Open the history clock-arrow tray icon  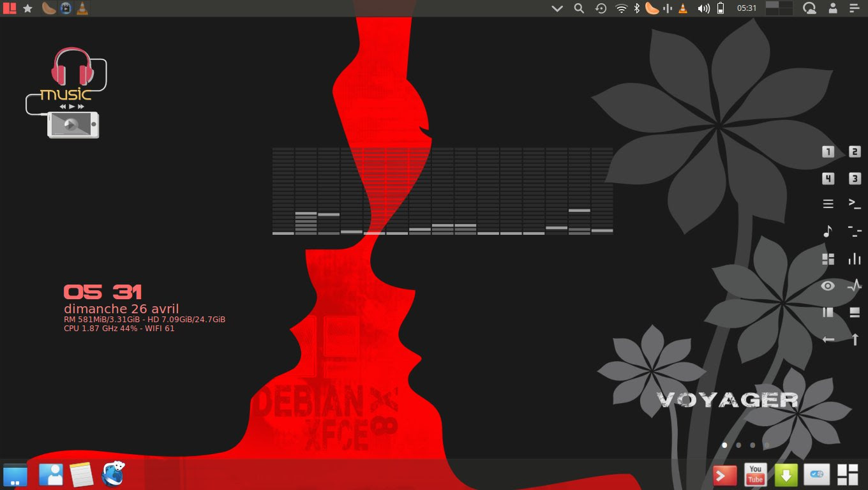tap(601, 8)
